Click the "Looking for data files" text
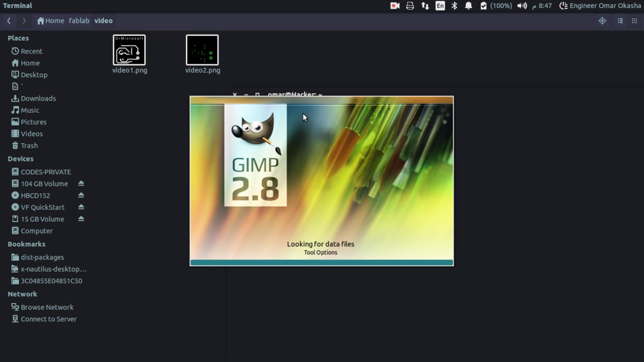The image size is (644, 362). click(x=321, y=244)
